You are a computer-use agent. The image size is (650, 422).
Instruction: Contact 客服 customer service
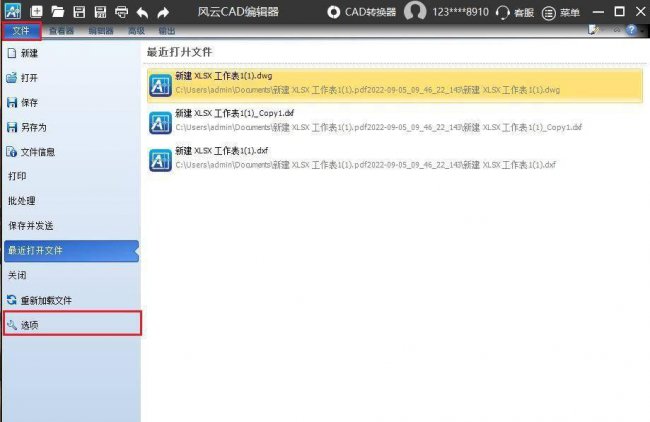(515, 12)
